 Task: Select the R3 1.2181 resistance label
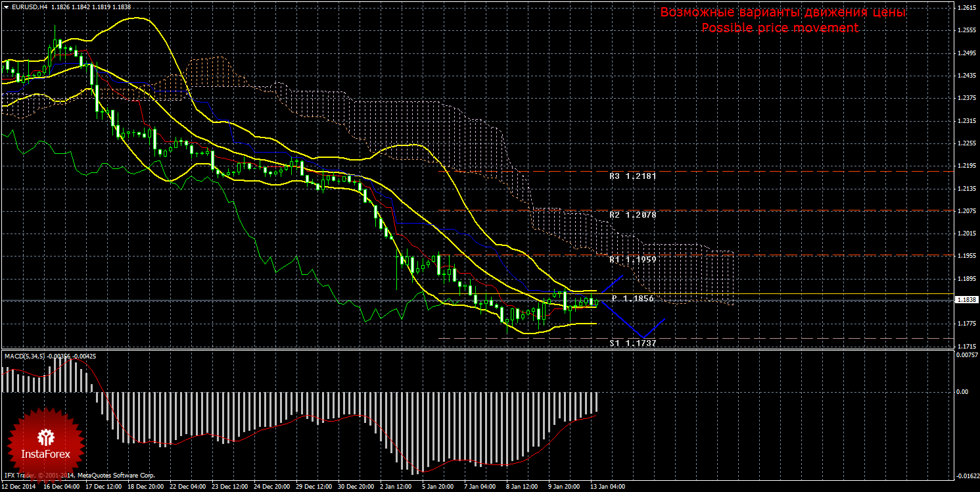pos(632,176)
